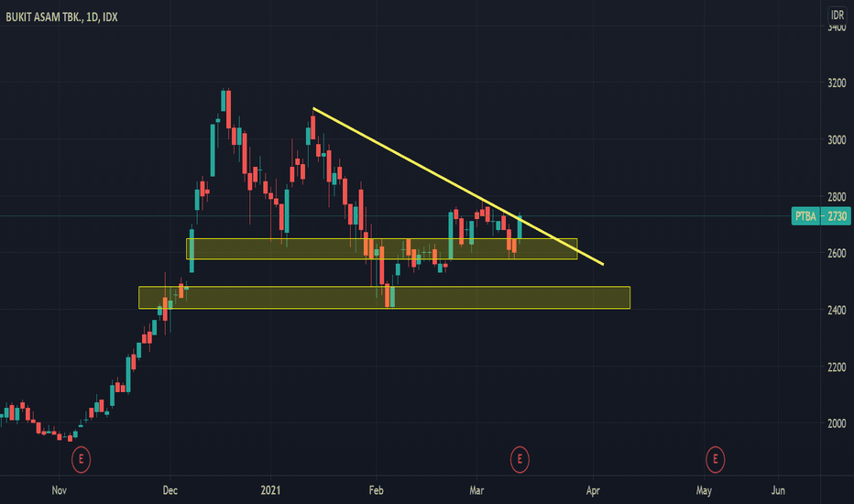Click the 2800 price axis label
854x504 pixels.
click(x=837, y=197)
